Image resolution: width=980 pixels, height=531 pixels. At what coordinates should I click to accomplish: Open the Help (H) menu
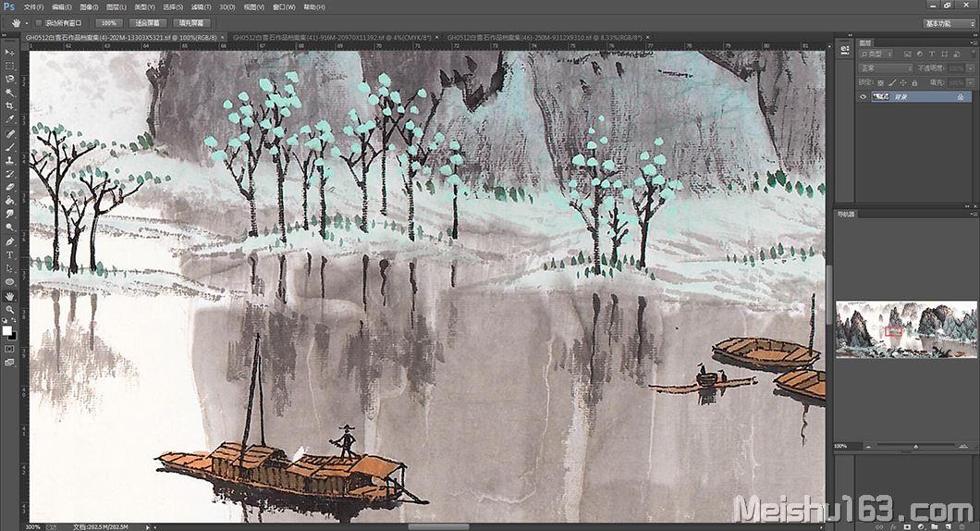pos(313,6)
